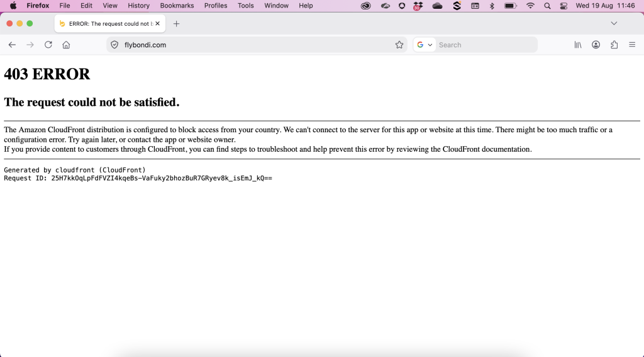This screenshot has height=357, width=644.
Task: Open the History menu
Action: coord(138,6)
